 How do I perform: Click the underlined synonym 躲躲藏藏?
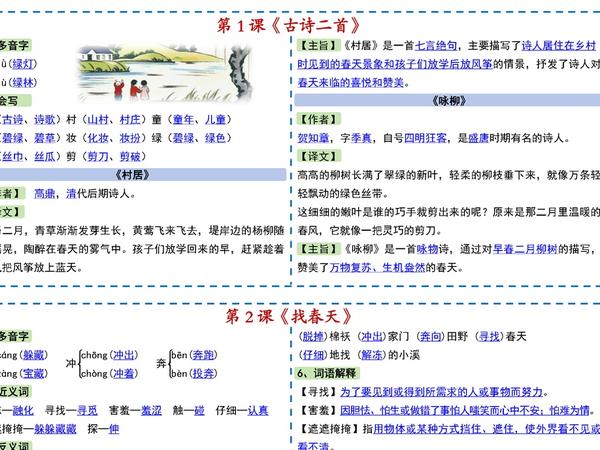[x=55, y=429]
